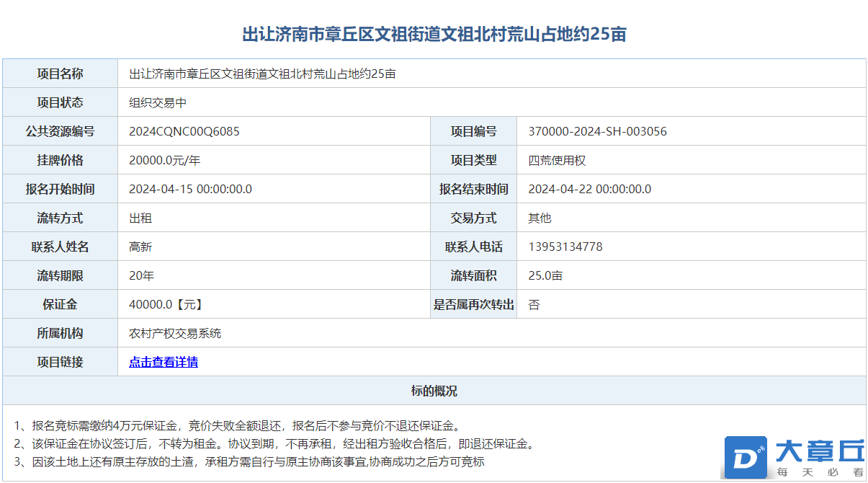Select note 2 about 不转为租金
Screen dimensions: 868x483
point(277,443)
